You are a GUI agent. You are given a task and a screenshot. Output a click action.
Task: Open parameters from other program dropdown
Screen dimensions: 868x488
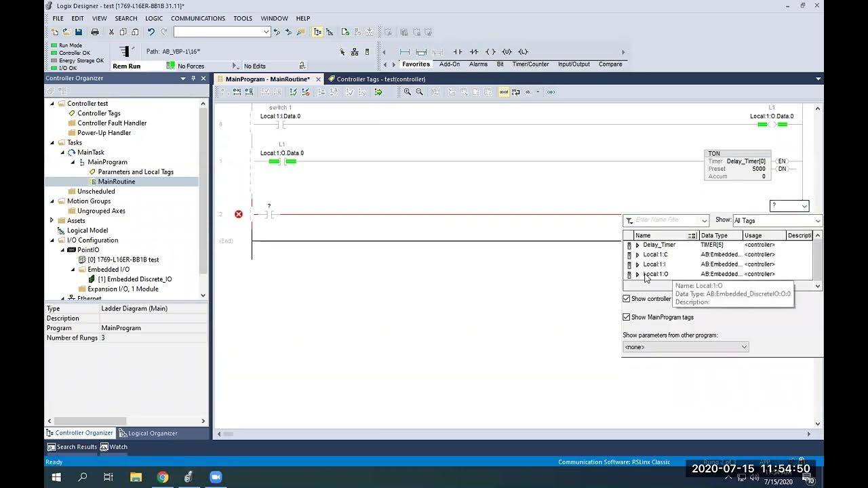[744, 347]
